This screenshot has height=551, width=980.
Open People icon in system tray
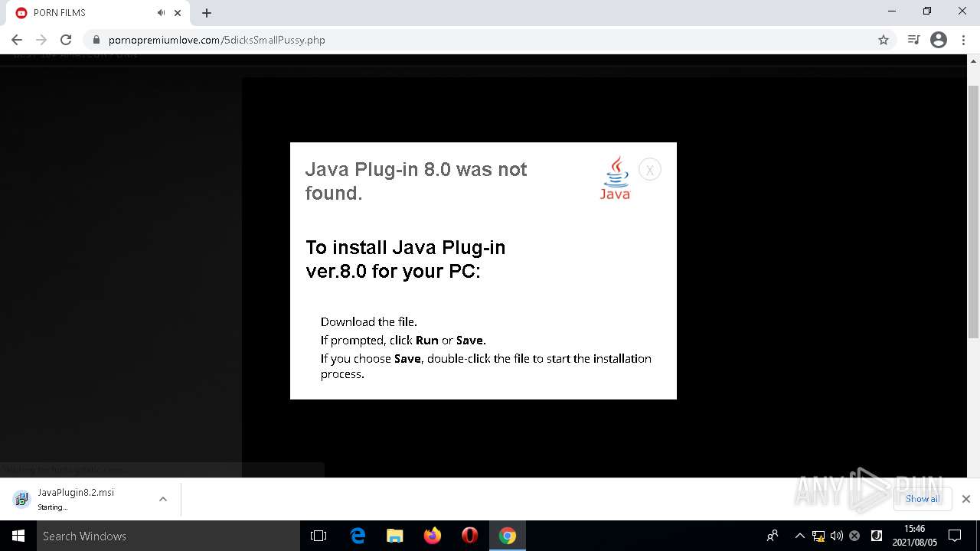pyautogui.click(x=773, y=536)
